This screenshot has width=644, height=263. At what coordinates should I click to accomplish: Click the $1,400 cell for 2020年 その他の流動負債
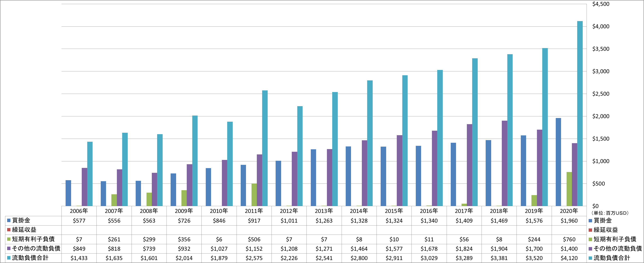[569, 249]
